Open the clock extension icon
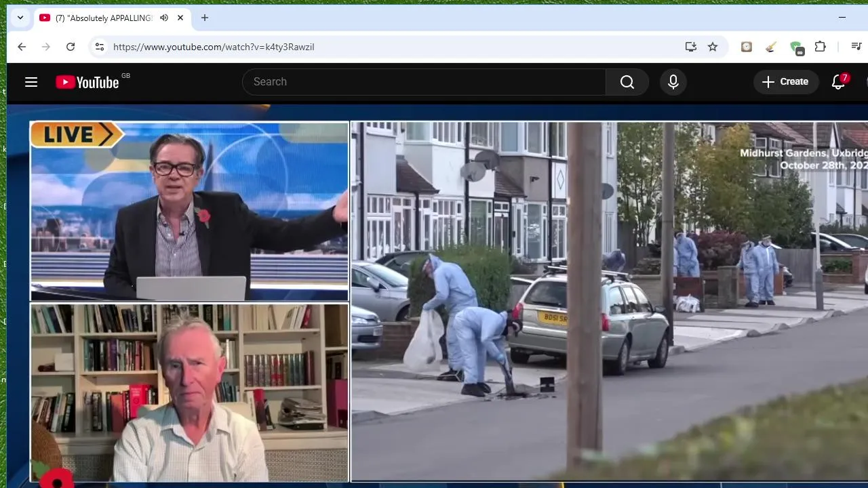 (747, 47)
